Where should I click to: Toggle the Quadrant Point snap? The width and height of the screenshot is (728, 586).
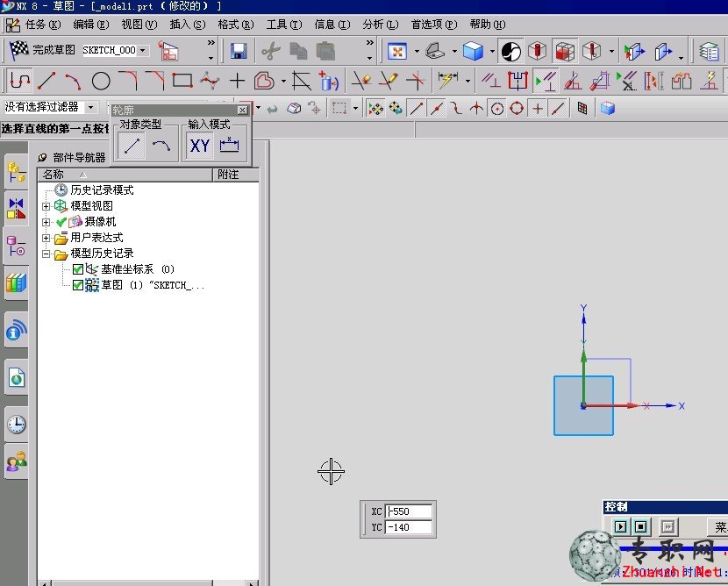click(x=517, y=109)
